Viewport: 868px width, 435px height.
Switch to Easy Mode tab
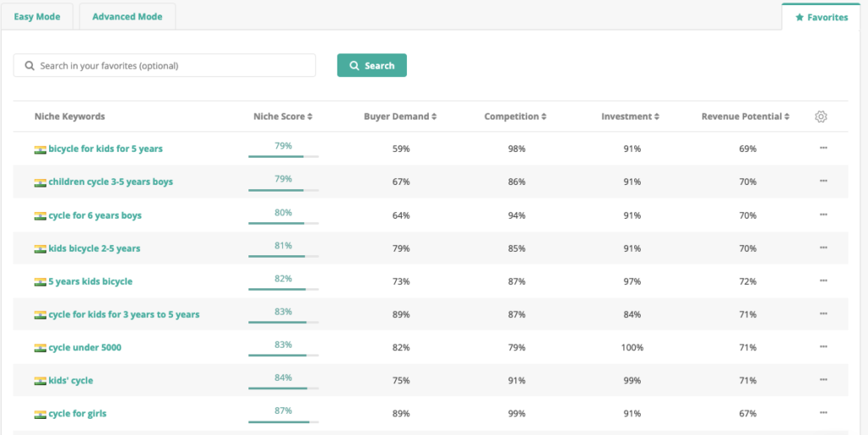tap(37, 17)
